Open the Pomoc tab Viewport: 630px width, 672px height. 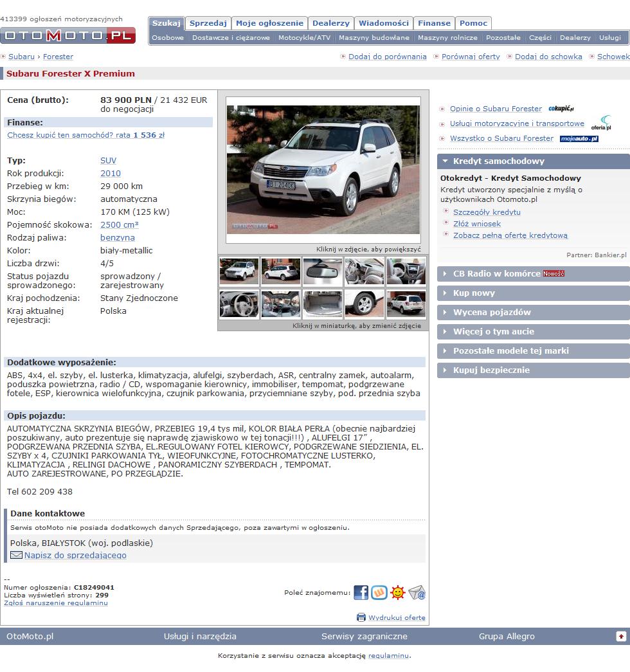[x=473, y=23]
